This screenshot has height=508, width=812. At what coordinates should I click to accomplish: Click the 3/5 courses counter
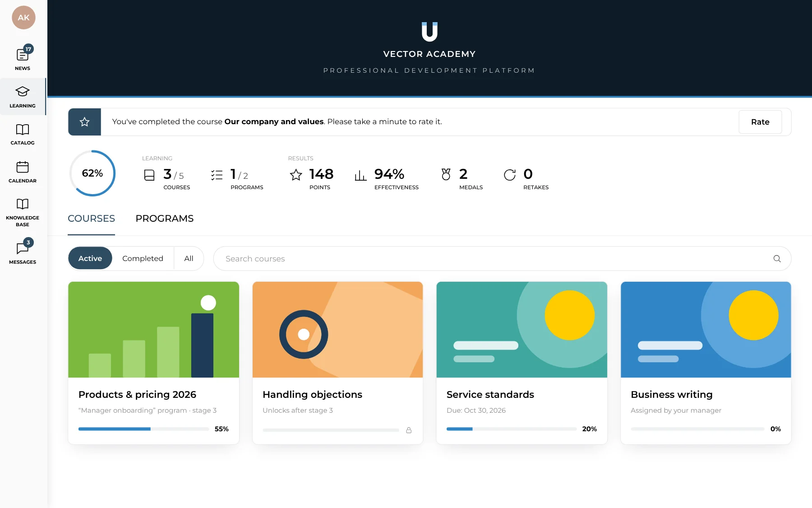tap(174, 174)
